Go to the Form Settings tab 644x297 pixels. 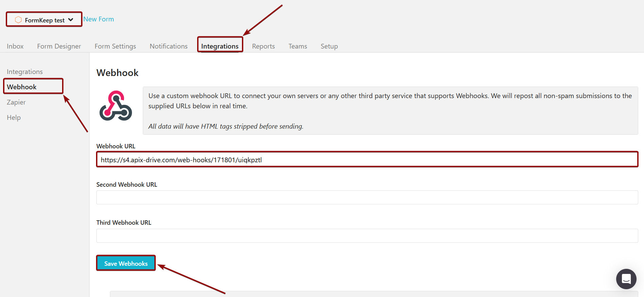115,46
